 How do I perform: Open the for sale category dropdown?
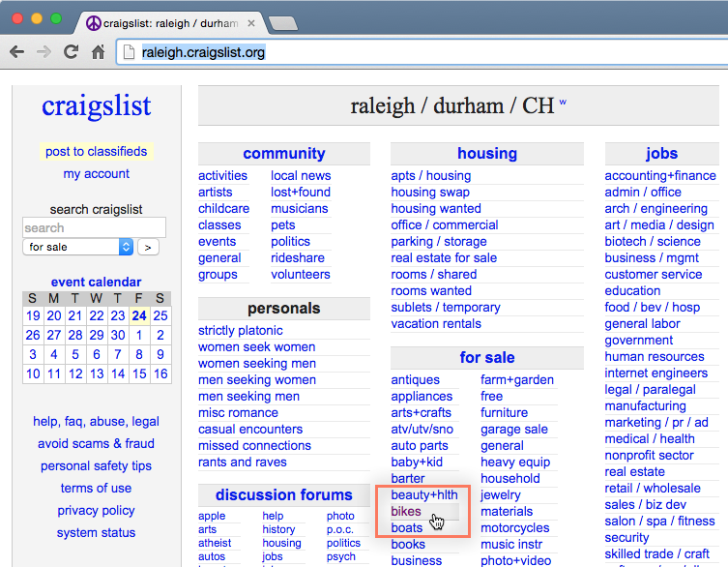(x=77, y=247)
